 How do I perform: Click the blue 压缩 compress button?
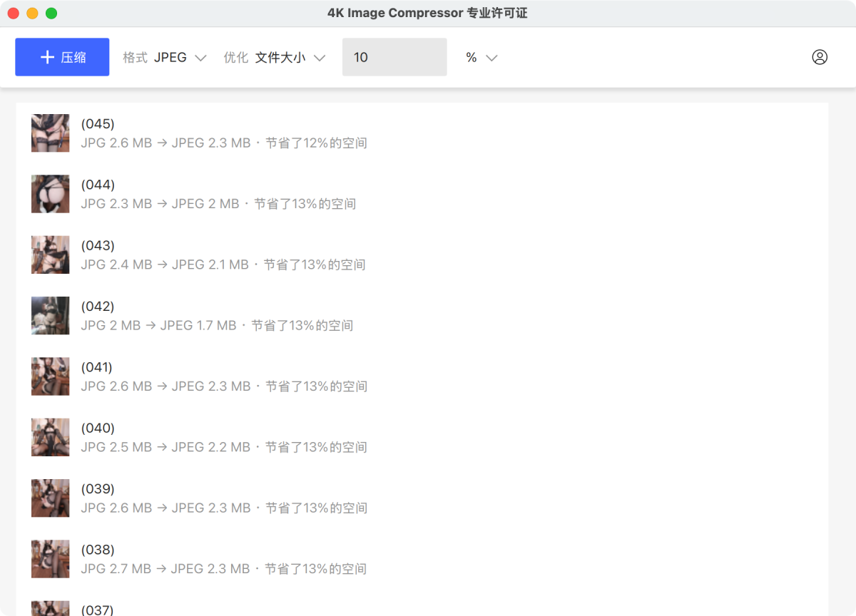click(x=62, y=57)
